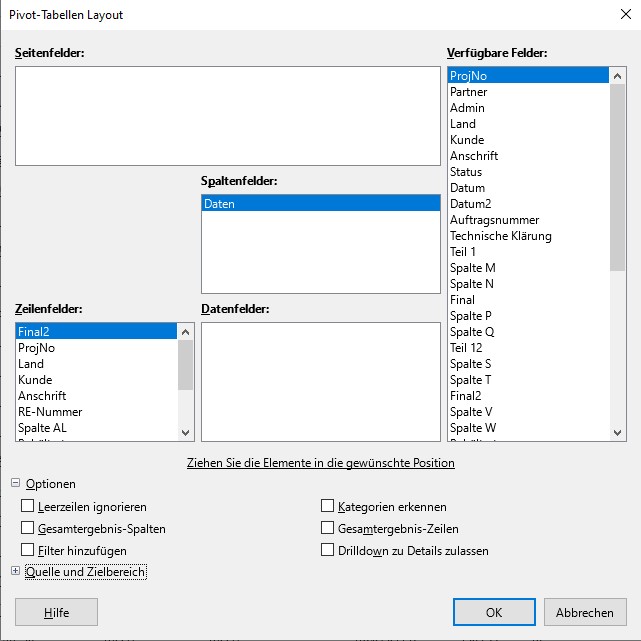This screenshot has height=641, width=641.
Task: Select Spalte M field
Action: tap(528, 267)
